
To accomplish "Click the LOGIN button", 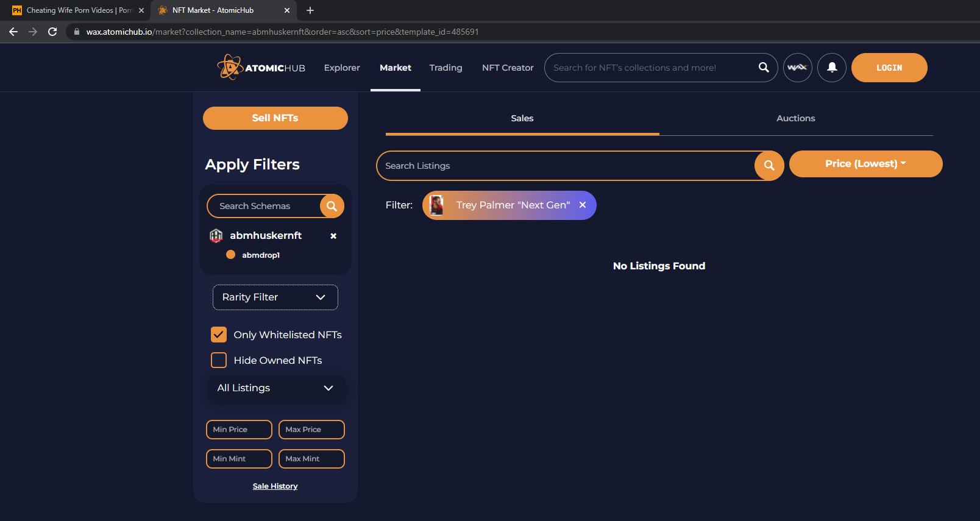I will (889, 68).
